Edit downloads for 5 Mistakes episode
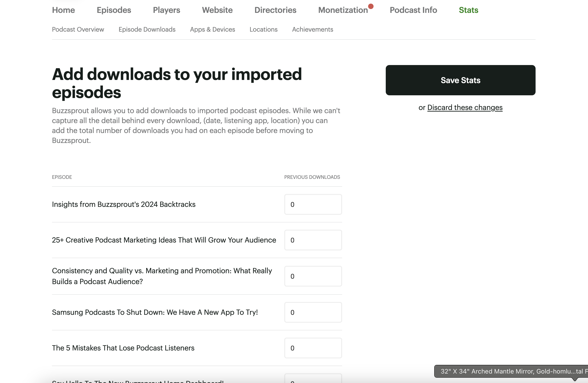The width and height of the screenshot is (588, 383). [313, 348]
